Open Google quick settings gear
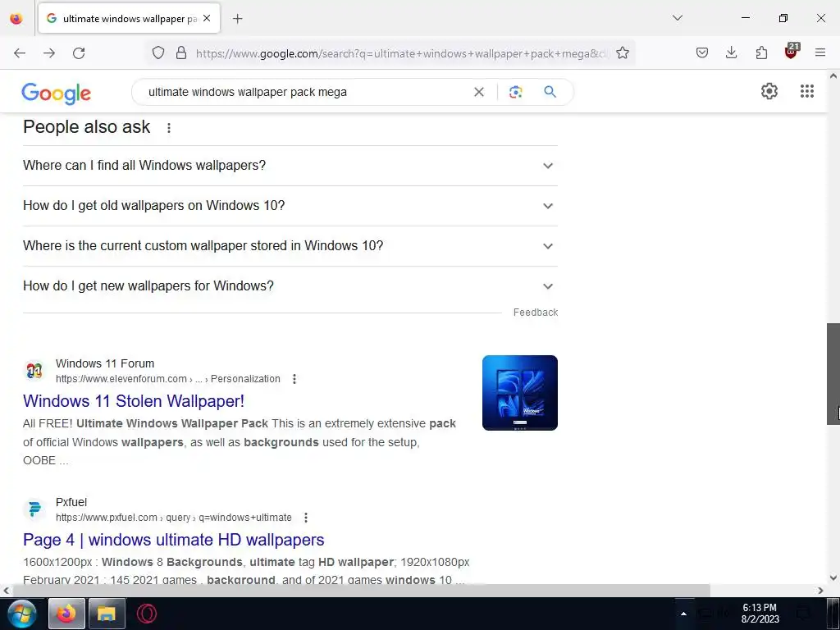This screenshot has width=840, height=630. click(769, 91)
